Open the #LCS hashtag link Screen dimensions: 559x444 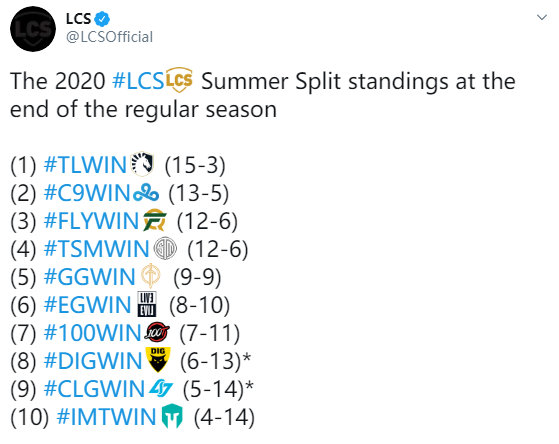pos(138,81)
